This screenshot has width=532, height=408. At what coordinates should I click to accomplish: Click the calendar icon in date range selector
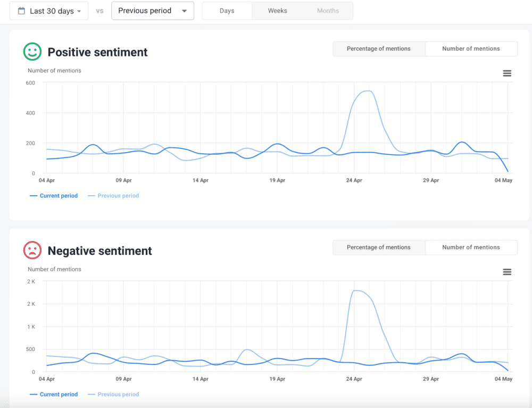pos(21,11)
